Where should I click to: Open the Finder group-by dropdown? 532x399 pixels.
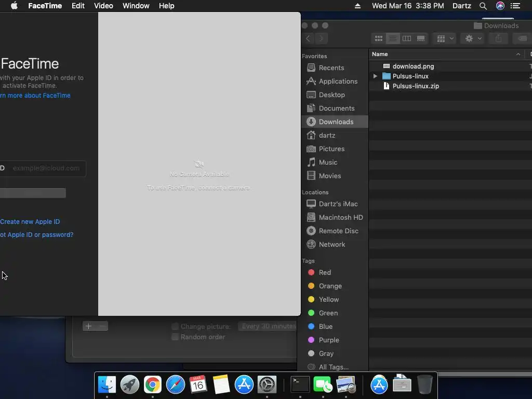point(445,38)
